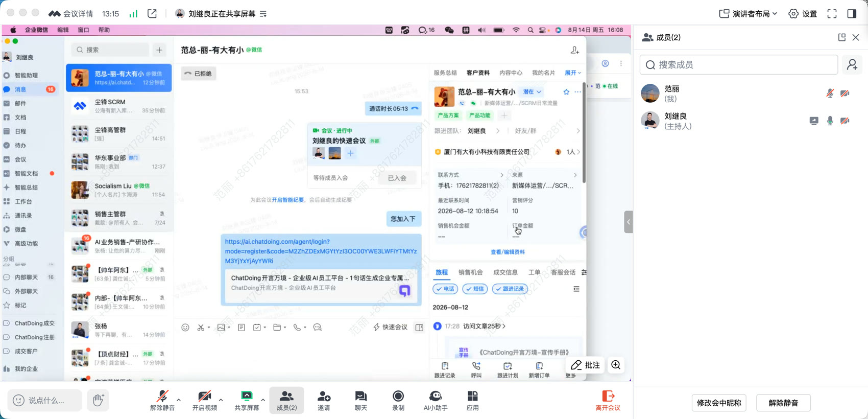Image resolution: width=868 pixels, height=419 pixels.
Task: Open the ChatDoing login link
Action: click(321, 251)
